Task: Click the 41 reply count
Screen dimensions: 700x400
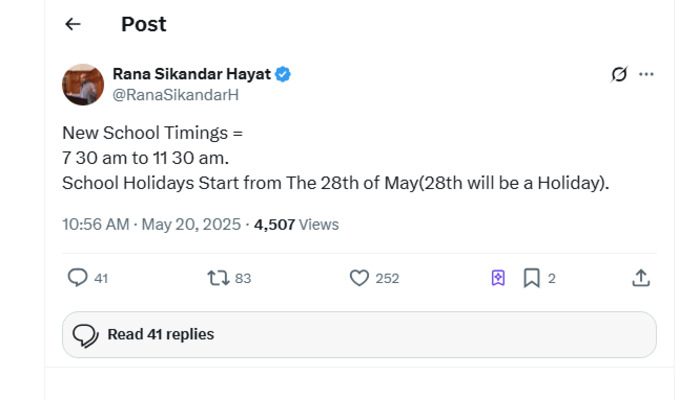Action: click(101, 279)
